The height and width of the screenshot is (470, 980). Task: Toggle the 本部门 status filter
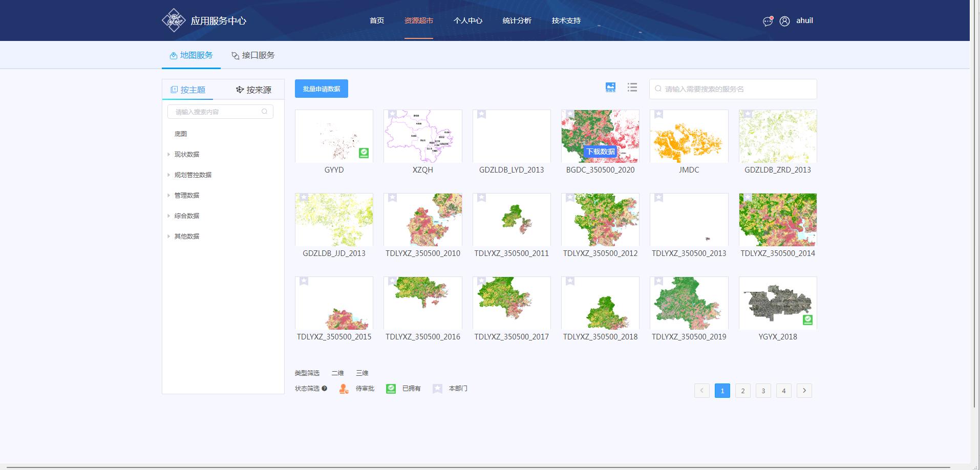(x=437, y=389)
